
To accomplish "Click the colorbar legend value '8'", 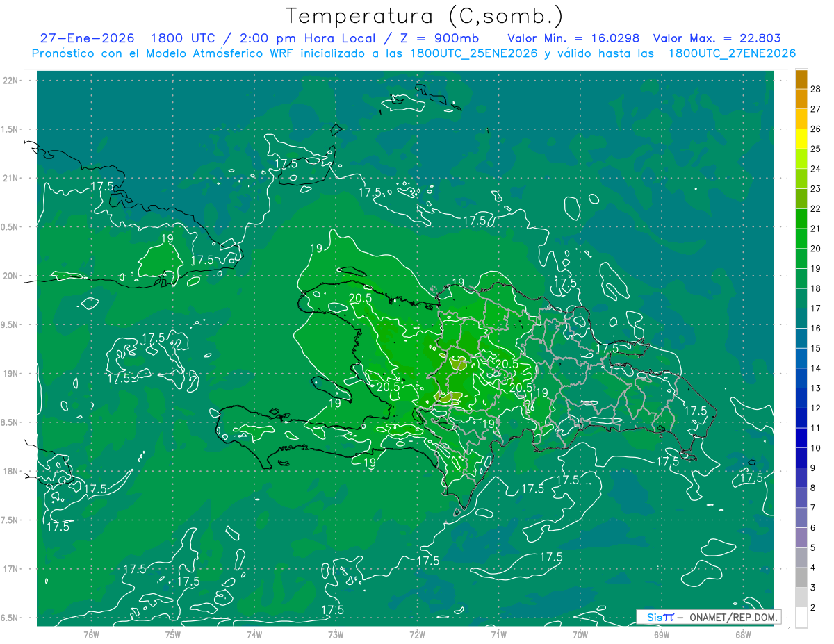I will coord(813,488).
